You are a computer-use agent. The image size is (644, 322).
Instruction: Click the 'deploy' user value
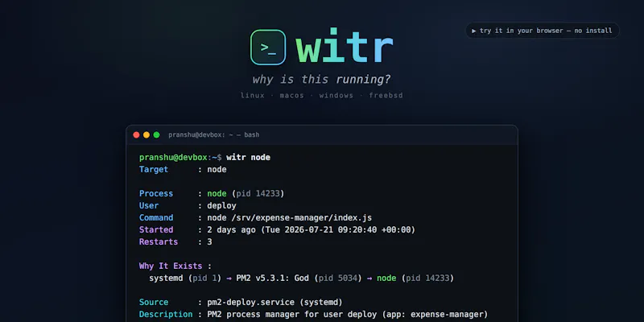point(222,206)
